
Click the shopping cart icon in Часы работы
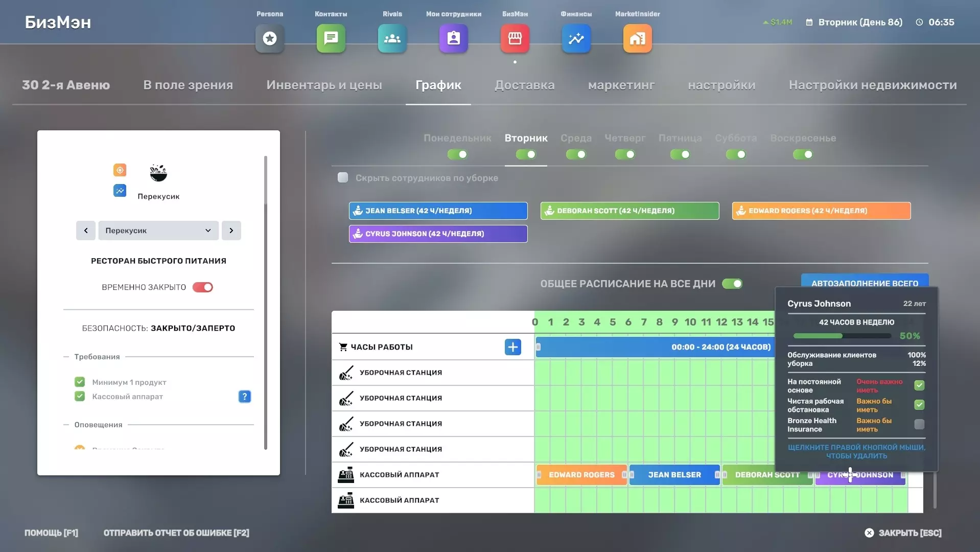343,347
